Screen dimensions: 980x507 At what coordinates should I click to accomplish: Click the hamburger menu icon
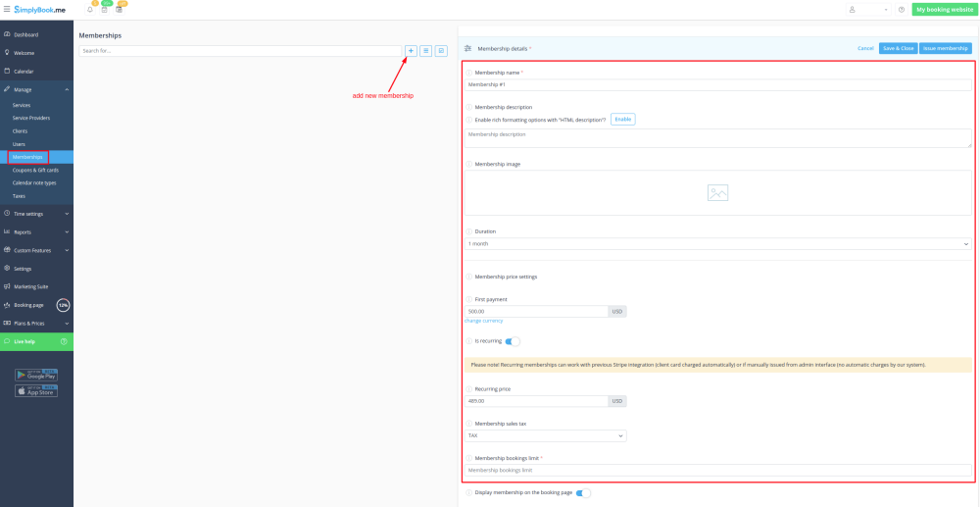pyautogui.click(x=7, y=9)
